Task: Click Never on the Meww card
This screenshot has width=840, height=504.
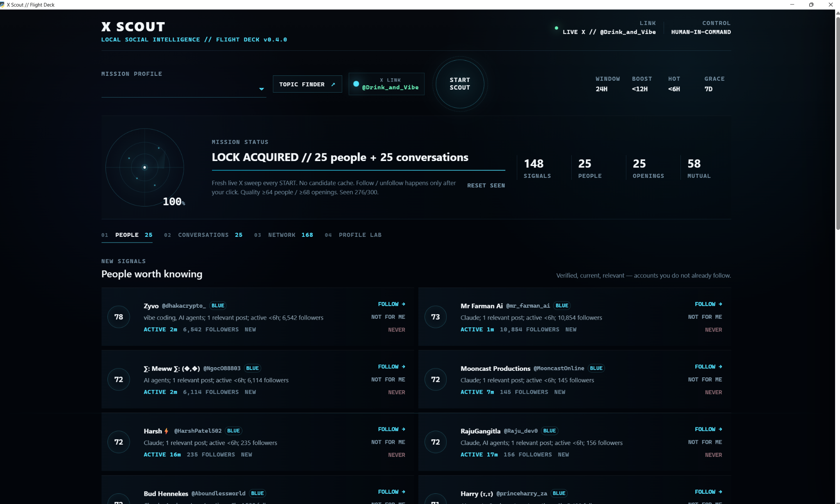Action: pos(397,393)
